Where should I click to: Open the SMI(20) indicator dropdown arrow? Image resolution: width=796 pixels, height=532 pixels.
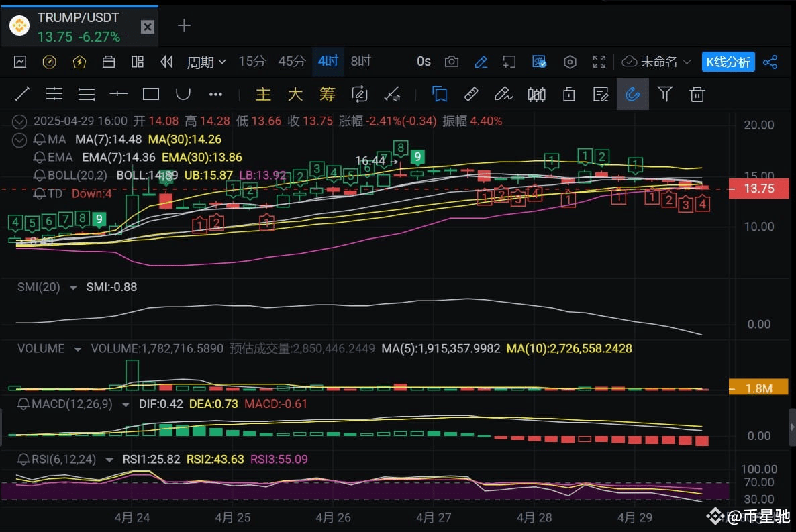pyautogui.click(x=73, y=288)
